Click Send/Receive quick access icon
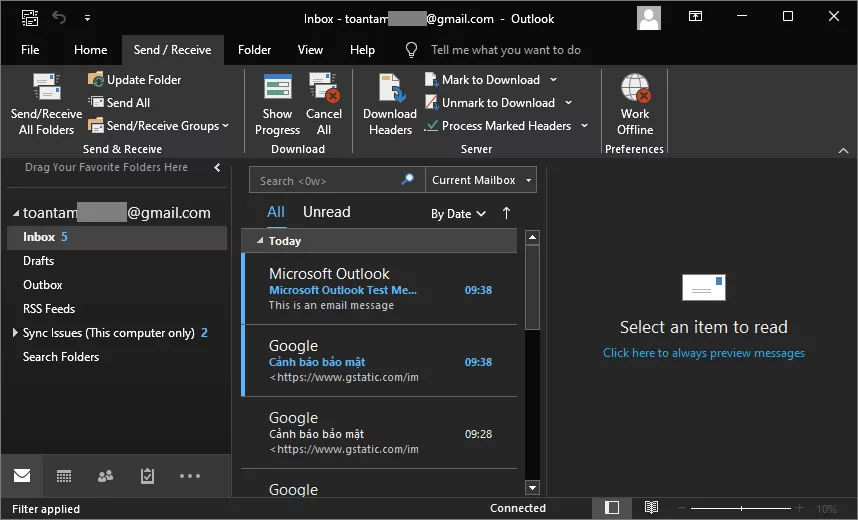Screen dimensions: 858x520 30,18
